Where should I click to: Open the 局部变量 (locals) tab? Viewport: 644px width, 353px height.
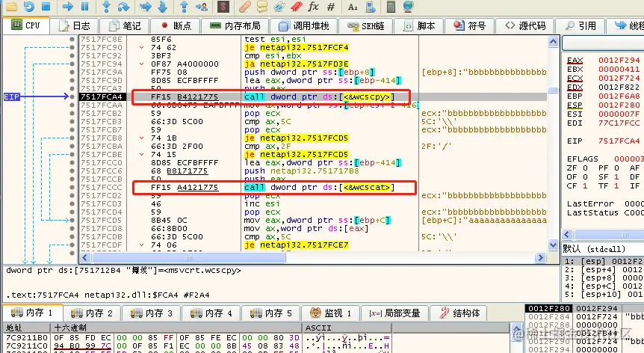(394, 313)
